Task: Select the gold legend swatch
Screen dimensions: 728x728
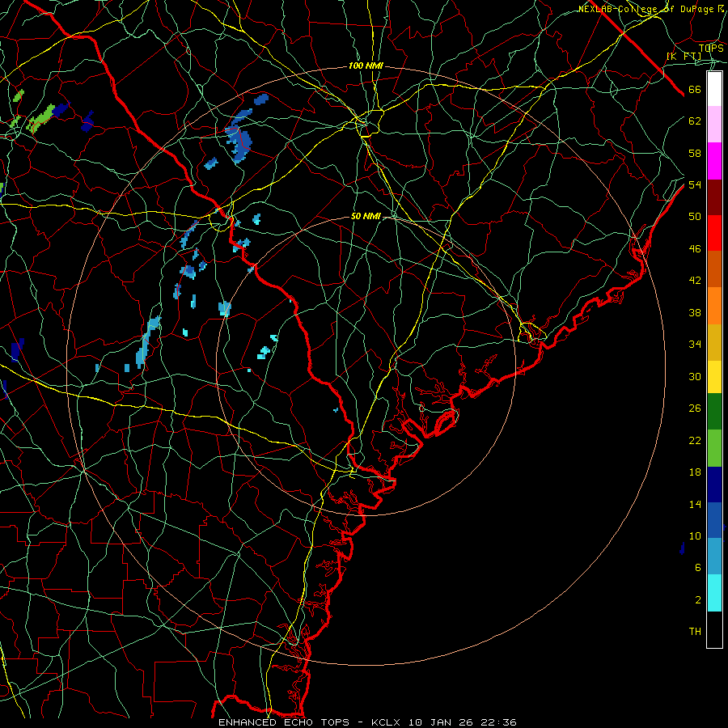Action: (714, 343)
